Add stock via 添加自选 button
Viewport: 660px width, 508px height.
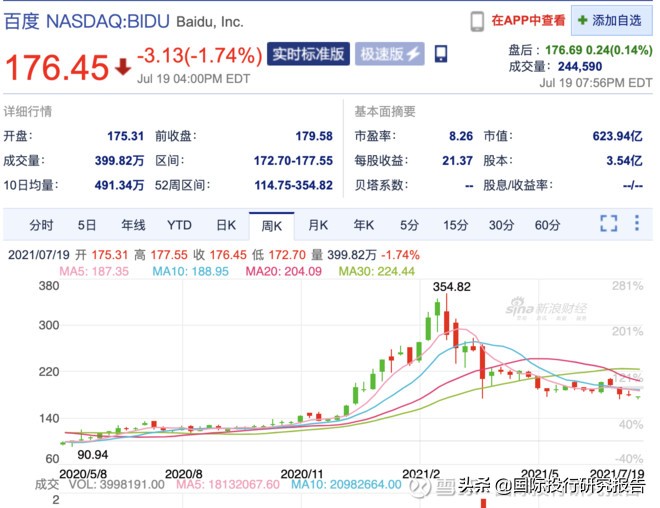coord(612,20)
